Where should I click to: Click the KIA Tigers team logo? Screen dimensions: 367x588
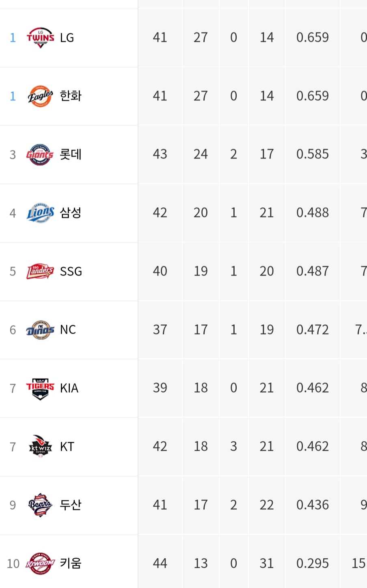[40, 388]
